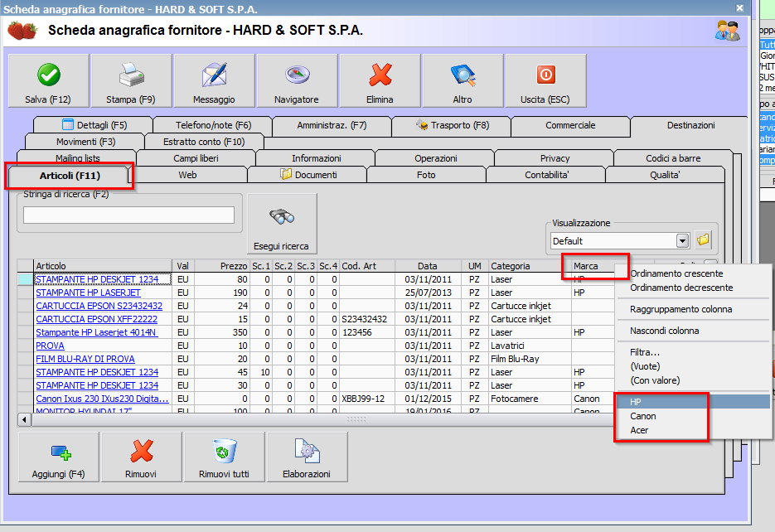Open the Altro magnifier button
Viewport: 775px width, 532px height.
pyautogui.click(x=463, y=80)
